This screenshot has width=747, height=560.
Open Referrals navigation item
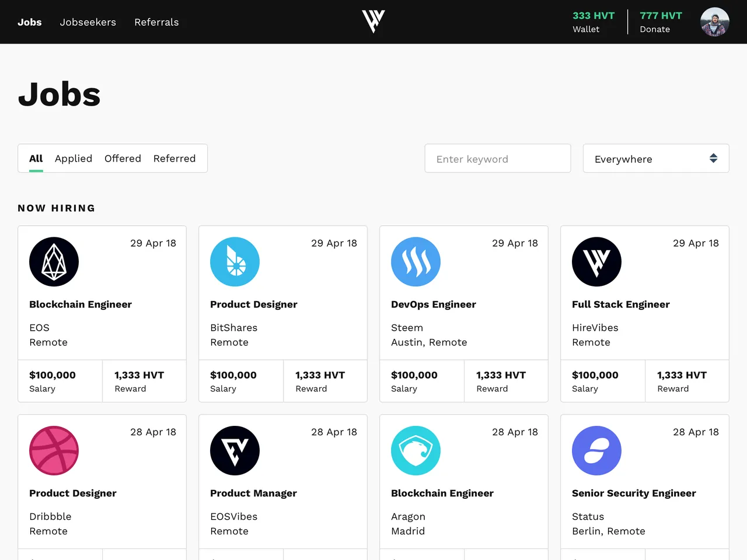tap(156, 22)
